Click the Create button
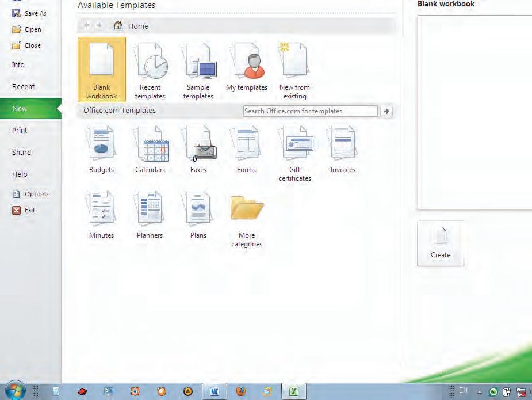Viewport: 532px width, 400px height. 441,243
